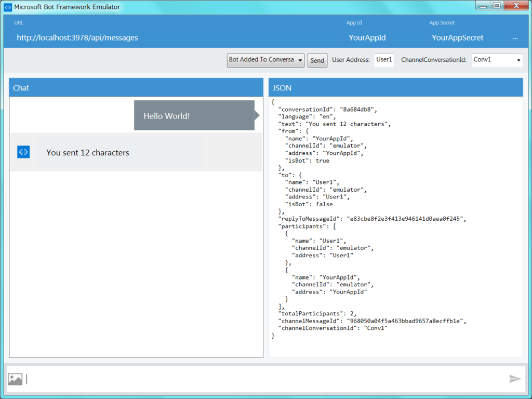Click the "replyToMessageId" JSON line

(x=372, y=219)
